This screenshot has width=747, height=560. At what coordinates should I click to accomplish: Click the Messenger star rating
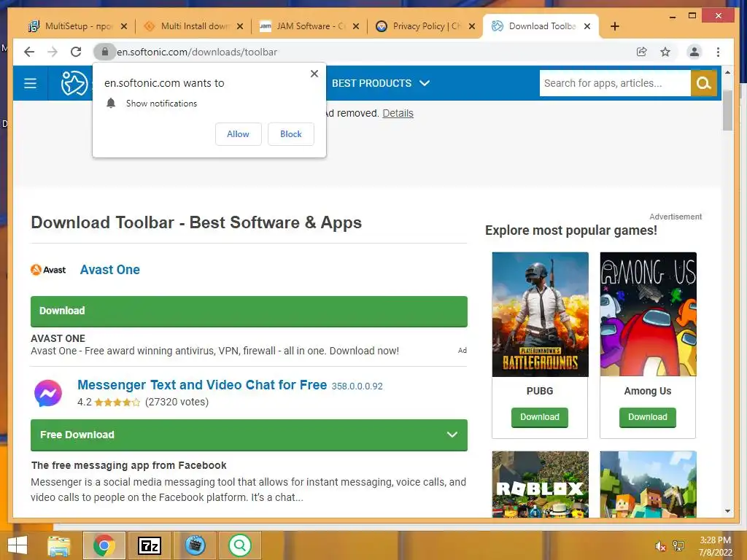(x=117, y=402)
